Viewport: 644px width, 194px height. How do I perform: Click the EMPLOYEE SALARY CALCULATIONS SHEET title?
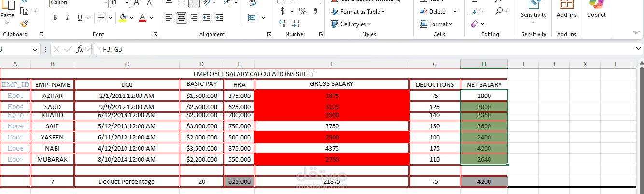pyautogui.click(x=253, y=74)
